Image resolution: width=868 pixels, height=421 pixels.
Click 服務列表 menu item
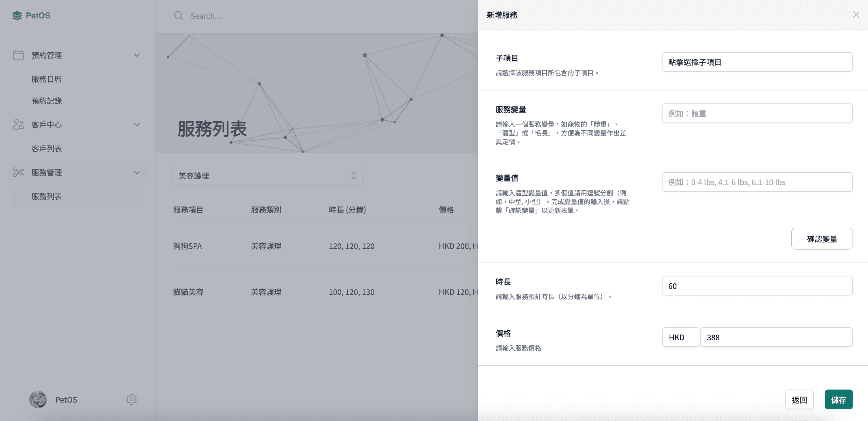(x=47, y=196)
